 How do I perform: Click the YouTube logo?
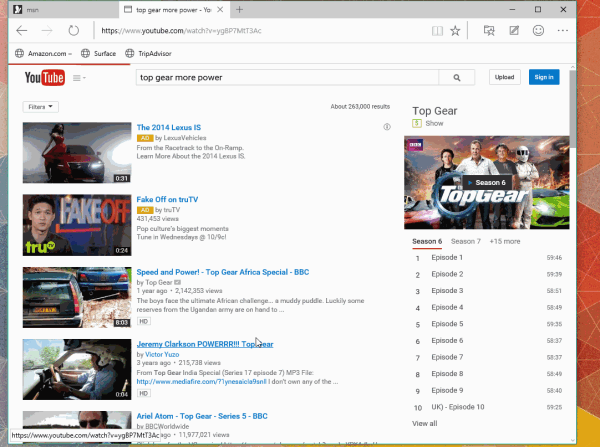[45, 78]
